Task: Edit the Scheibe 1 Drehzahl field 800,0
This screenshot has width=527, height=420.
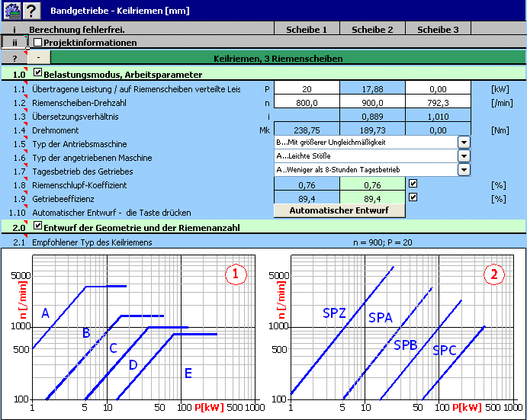Action: (307, 102)
